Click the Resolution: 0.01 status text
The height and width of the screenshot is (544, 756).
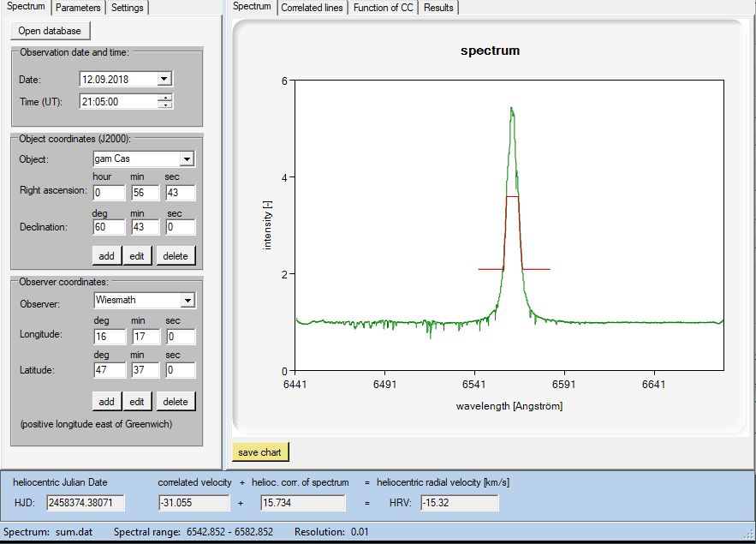(331, 532)
